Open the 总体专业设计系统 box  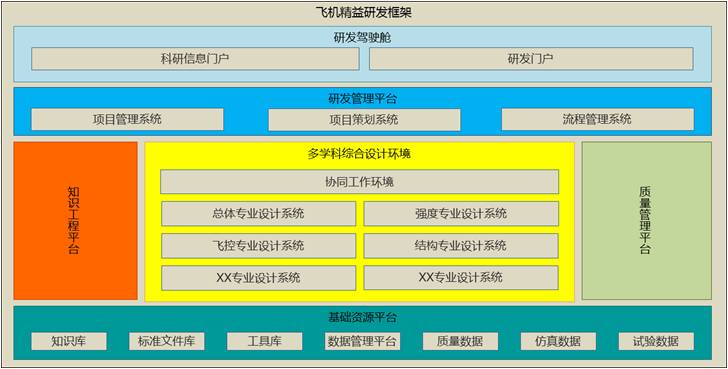(259, 214)
